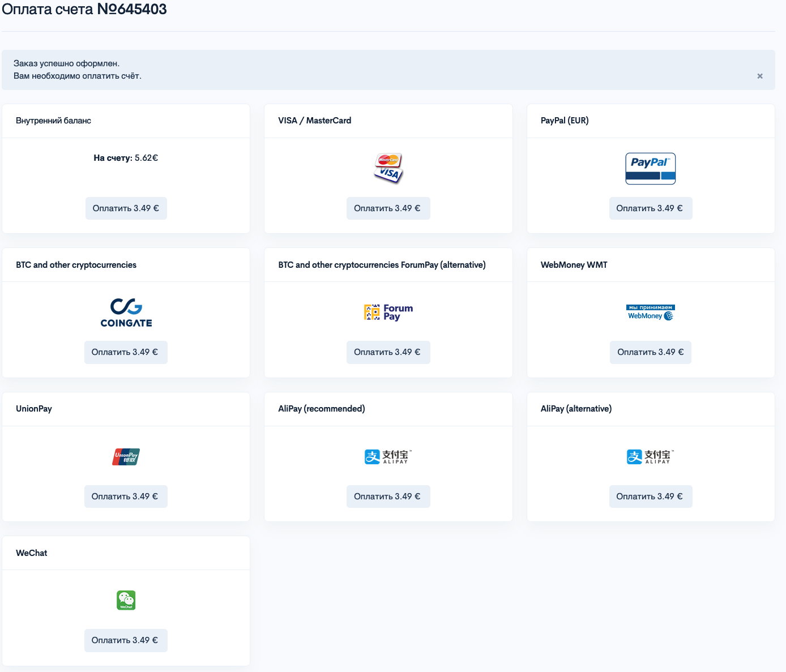Pay 3.49 € via AliPay (alternative)
This screenshot has width=786, height=672.
click(650, 496)
